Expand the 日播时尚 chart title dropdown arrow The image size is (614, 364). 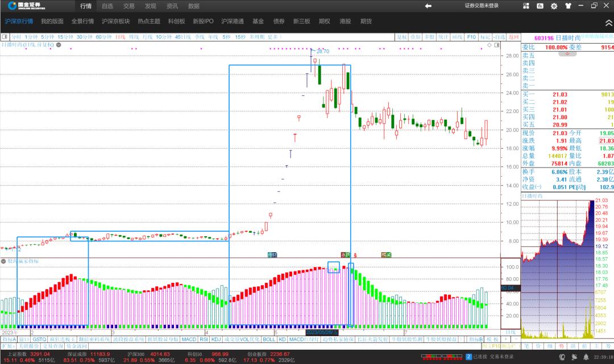(x=59, y=44)
